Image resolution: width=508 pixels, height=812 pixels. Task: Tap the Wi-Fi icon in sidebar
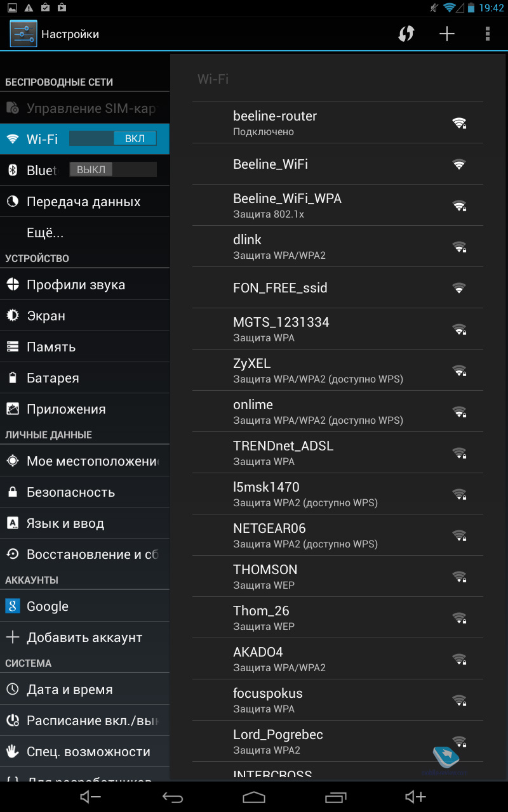pos(13,139)
